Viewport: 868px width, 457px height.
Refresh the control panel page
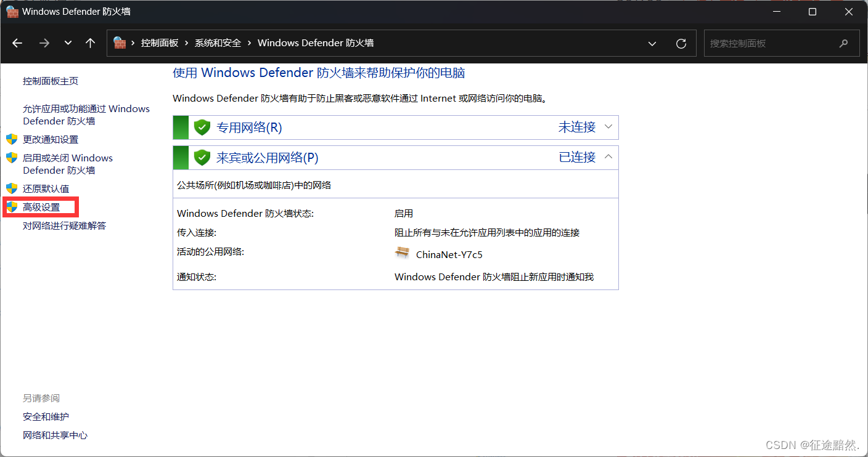(x=681, y=43)
